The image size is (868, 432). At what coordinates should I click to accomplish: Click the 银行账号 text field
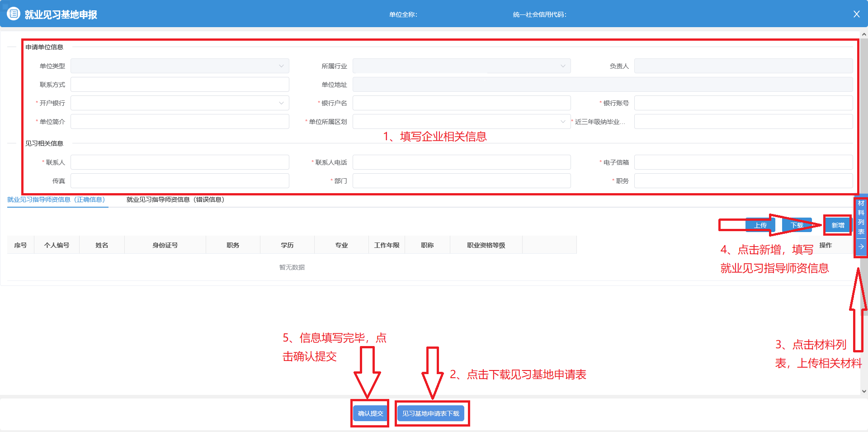[743, 103]
